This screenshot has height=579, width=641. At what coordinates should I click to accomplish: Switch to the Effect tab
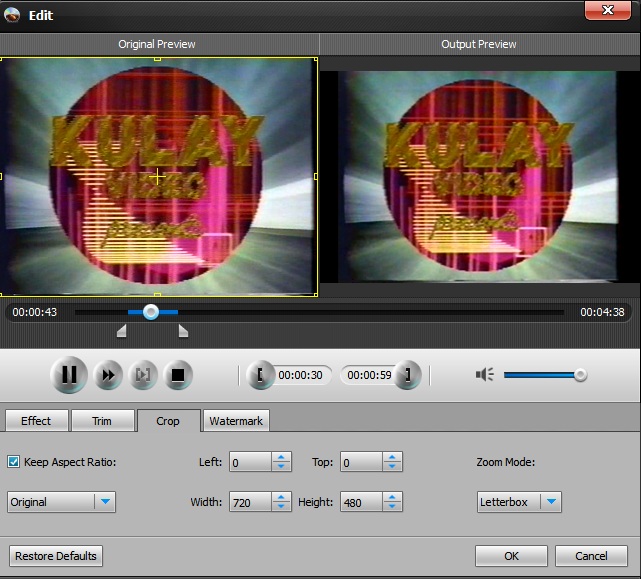[36, 421]
